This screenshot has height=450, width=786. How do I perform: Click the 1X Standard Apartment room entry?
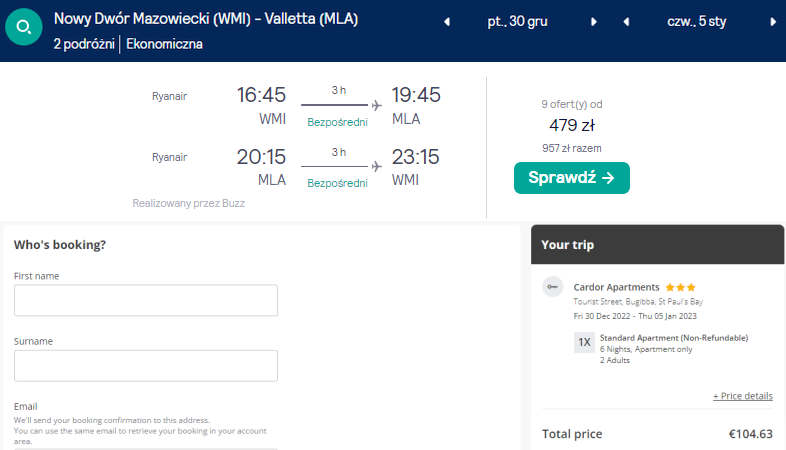click(x=660, y=338)
